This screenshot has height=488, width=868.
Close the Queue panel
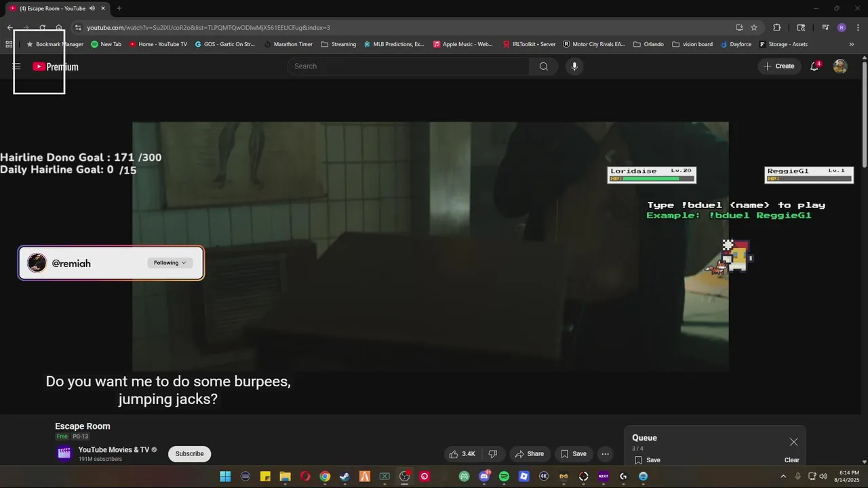(x=793, y=442)
